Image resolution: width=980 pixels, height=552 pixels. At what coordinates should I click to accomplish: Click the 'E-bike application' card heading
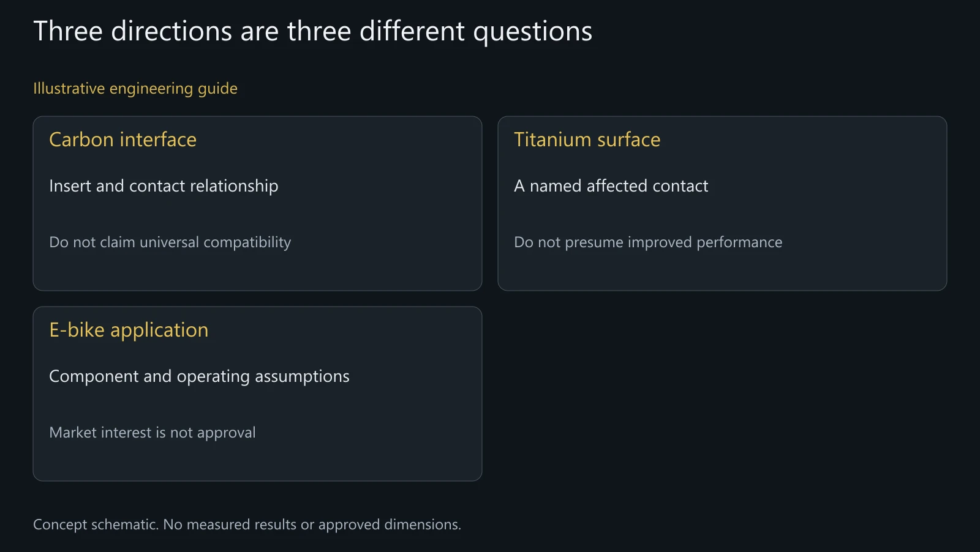coord(129,330)
